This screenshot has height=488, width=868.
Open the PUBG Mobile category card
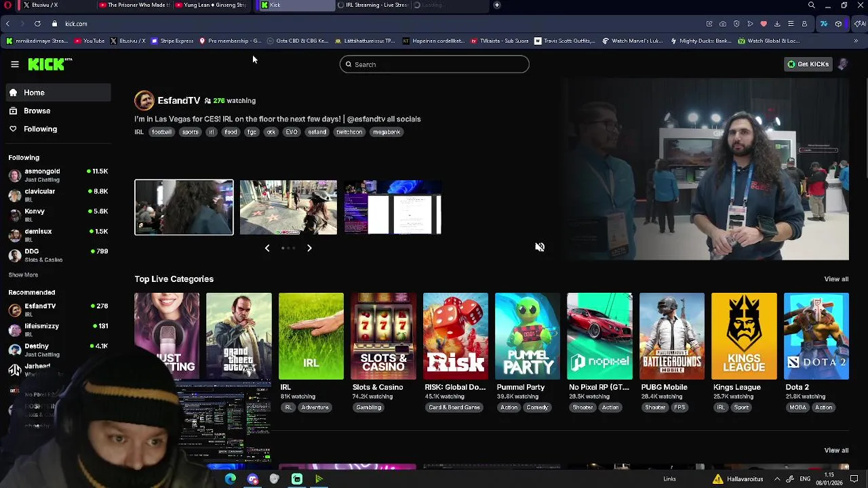tap(672, 336)
